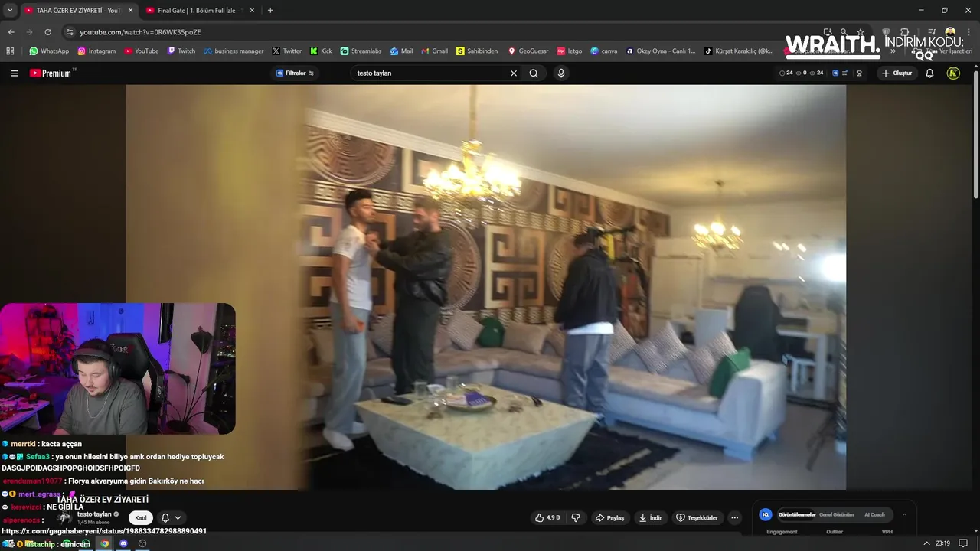Switch to Genel Görünüm tab
Viewport: 980px width, 551px height.
836,514
